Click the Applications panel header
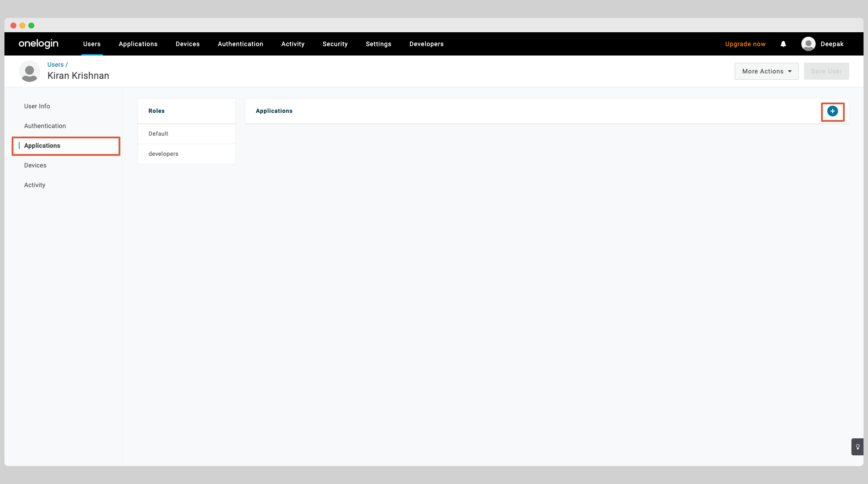This screenshot has height=484, width=868. [274, 111]
